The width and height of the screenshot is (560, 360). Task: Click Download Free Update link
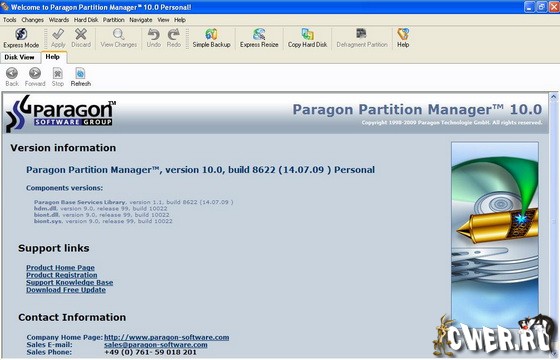pyautogui.click(x=66, y=290)
